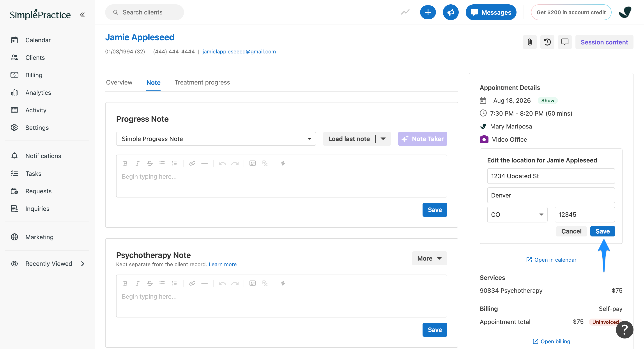This screenshot has height=349, width=644.
Task: Open the Messages panel
Action: point(491,12)
